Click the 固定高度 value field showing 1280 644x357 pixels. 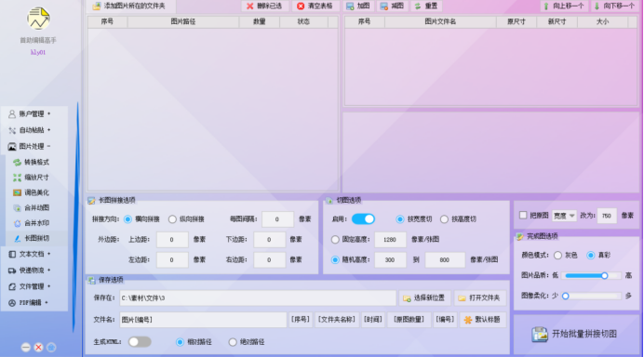point(390,239)
